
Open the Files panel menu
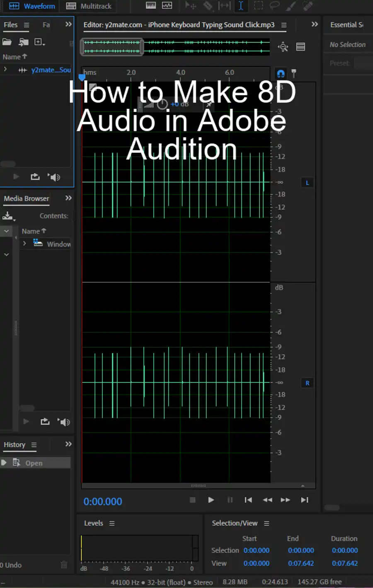27,25
